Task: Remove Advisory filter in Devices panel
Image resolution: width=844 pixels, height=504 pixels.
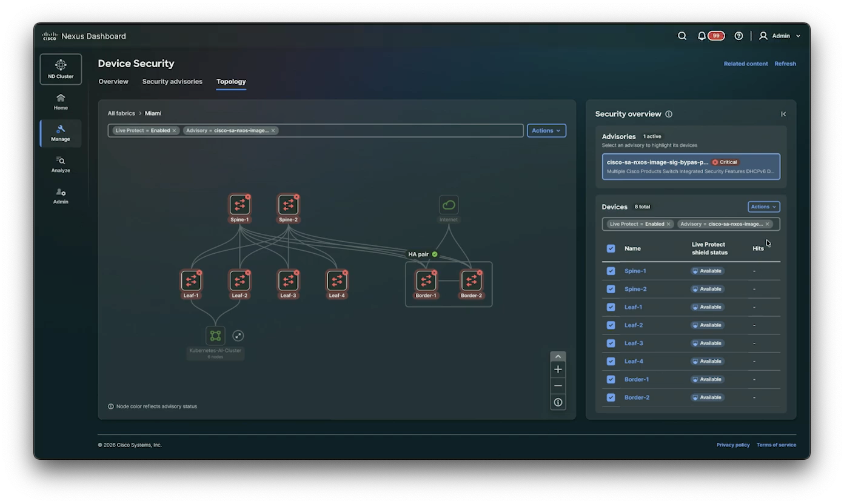Action: coord(767,224)
